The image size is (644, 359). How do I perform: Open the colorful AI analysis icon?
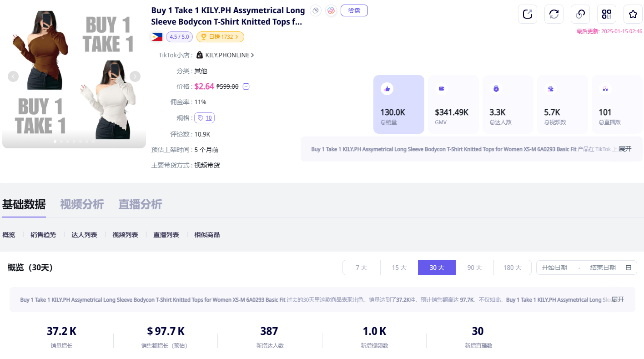[331, 10]
